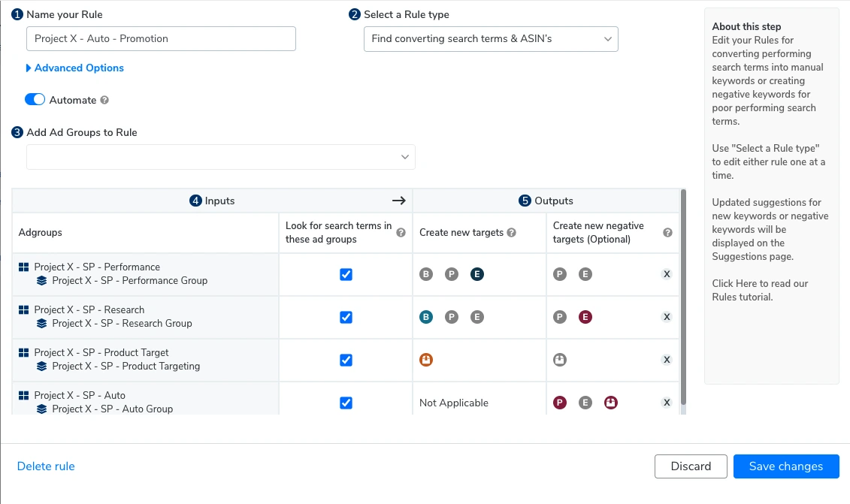Toggle the Automate switch
Screen dimensions: 850x504
tap(35, 100)
